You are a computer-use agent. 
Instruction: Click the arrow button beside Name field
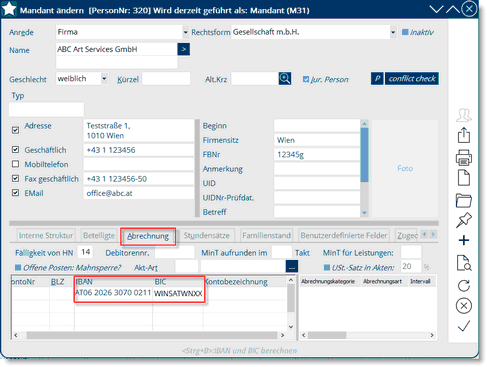click(184, 49)
